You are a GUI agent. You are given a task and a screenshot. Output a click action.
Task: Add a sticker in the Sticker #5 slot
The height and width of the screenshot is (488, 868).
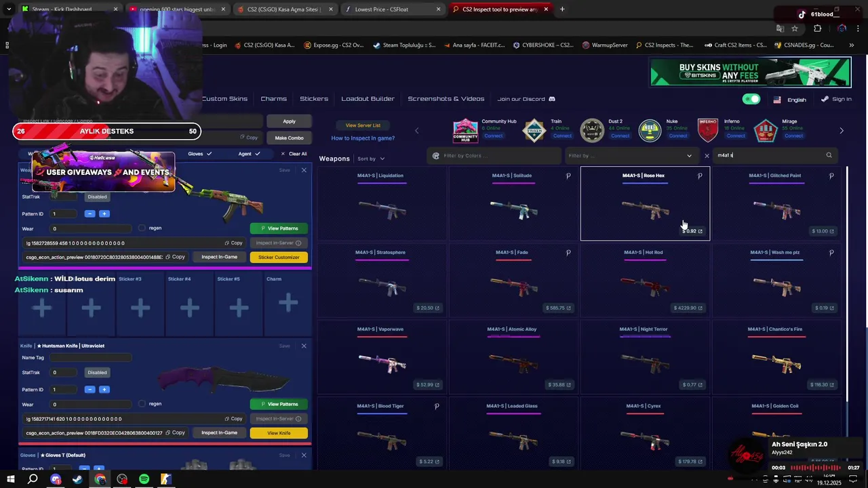pos(239,308)
